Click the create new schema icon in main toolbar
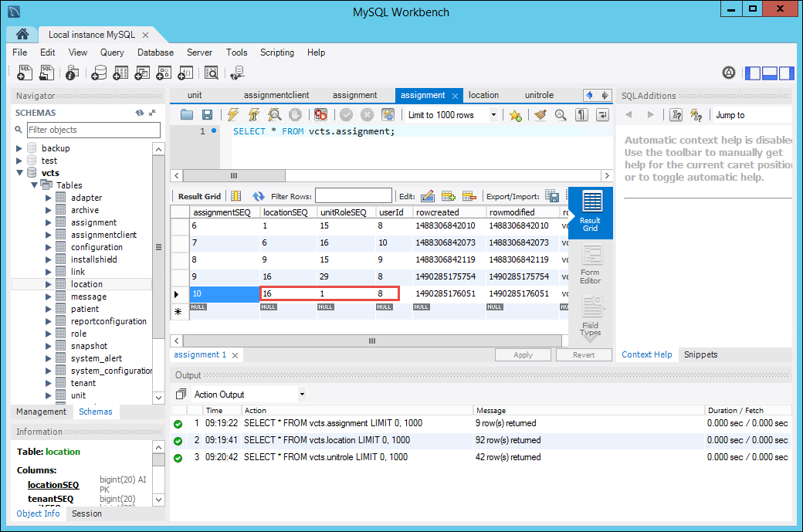803x532 pixels. click(99, 73)
